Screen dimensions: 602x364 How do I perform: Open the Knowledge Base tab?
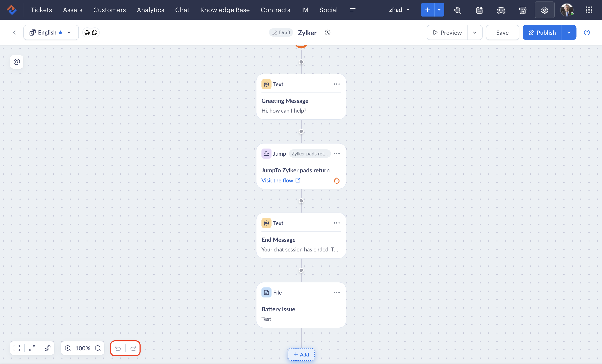point(225,10)
